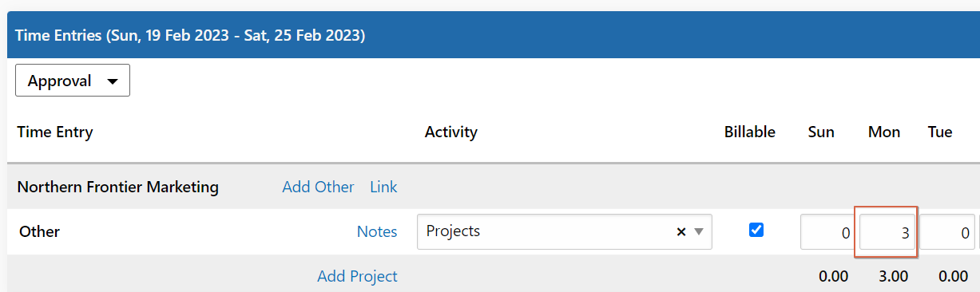Click the Add Other link
Screen dimensions: 980x292
(318, 187)
